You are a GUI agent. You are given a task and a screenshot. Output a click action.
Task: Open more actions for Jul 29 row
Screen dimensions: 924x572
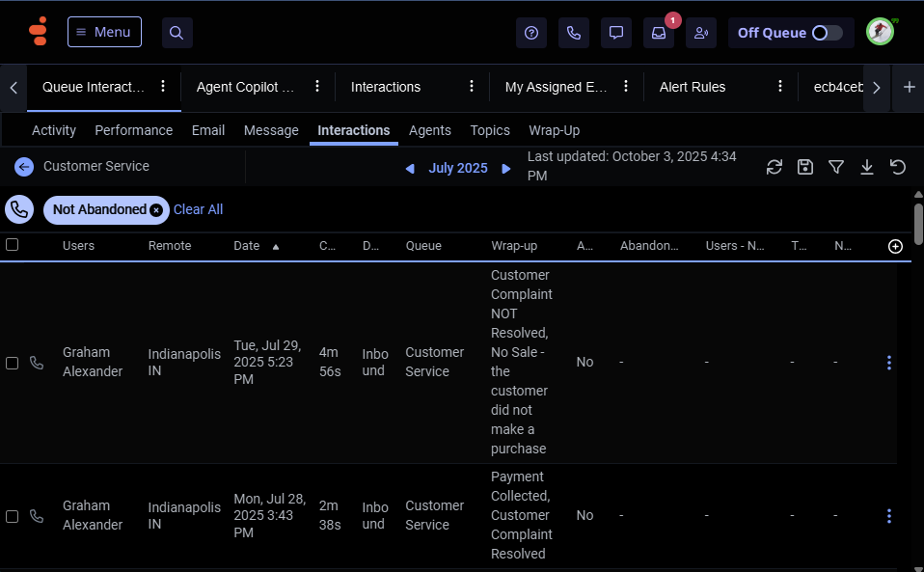tap(888, 363)
